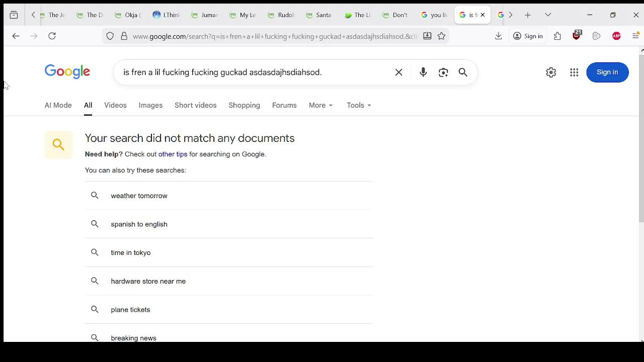Open the Firefox View icon
The width and height of the screenshot is (644, 362).
[x=14, y=15]
